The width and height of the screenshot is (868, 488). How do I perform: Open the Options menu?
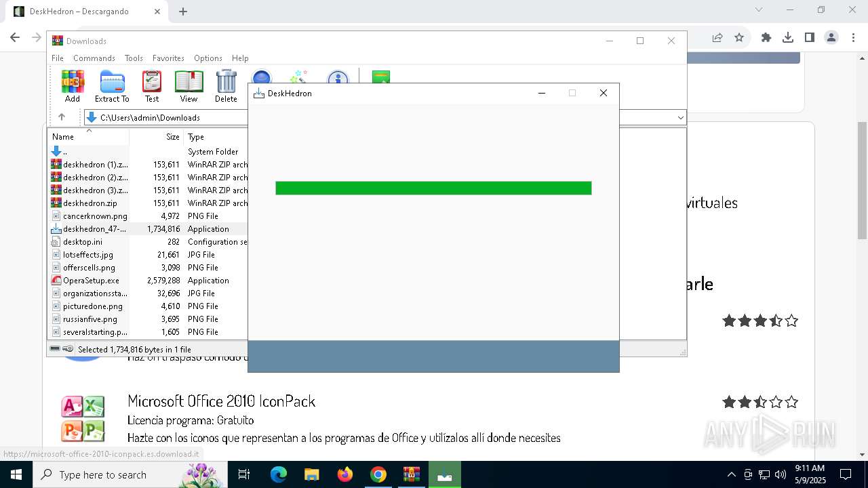click(x=208, y=58)
